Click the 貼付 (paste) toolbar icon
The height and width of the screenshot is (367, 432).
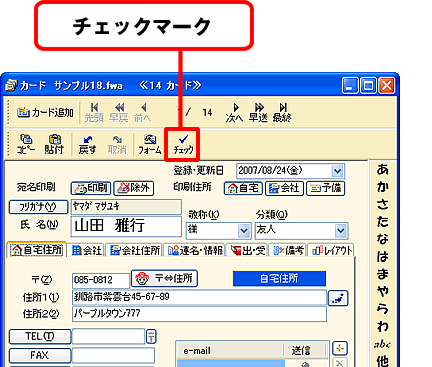point(54,144)
